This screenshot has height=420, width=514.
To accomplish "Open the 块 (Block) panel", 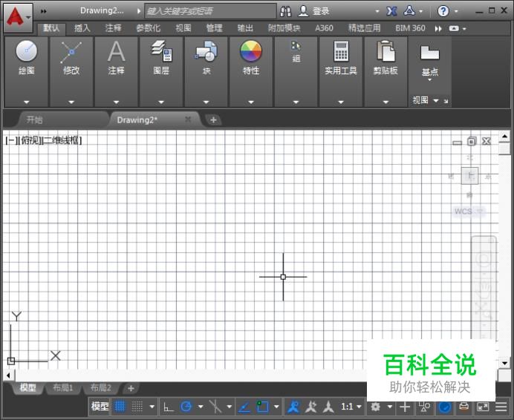I will tap(206, 59).
